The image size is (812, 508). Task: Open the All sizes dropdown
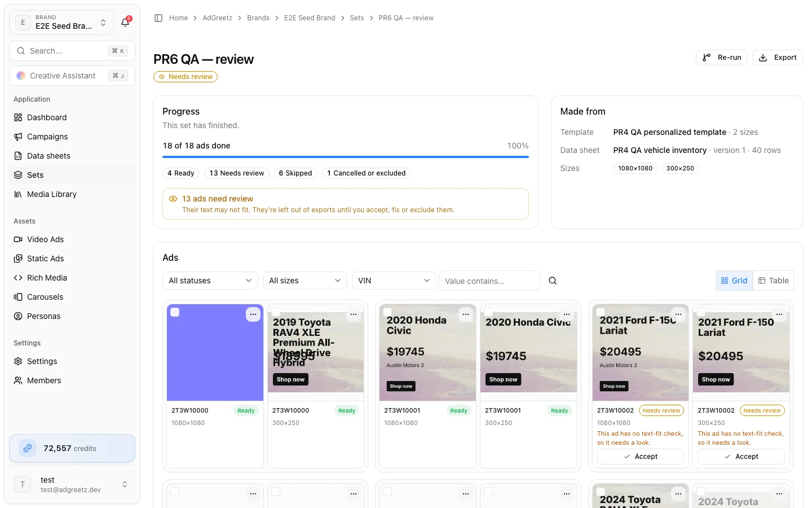pyautogui.click(x=305, y=281)
